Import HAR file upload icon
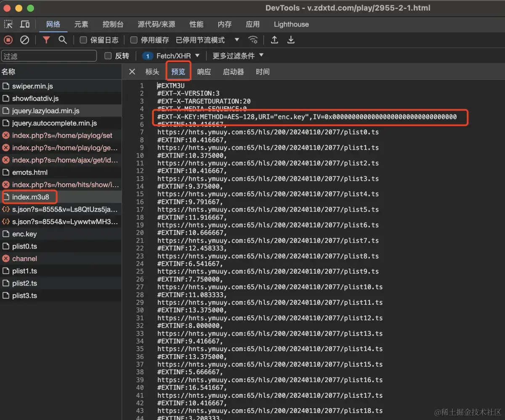This screenshot has height=420, width=505. tap(274, 40)
